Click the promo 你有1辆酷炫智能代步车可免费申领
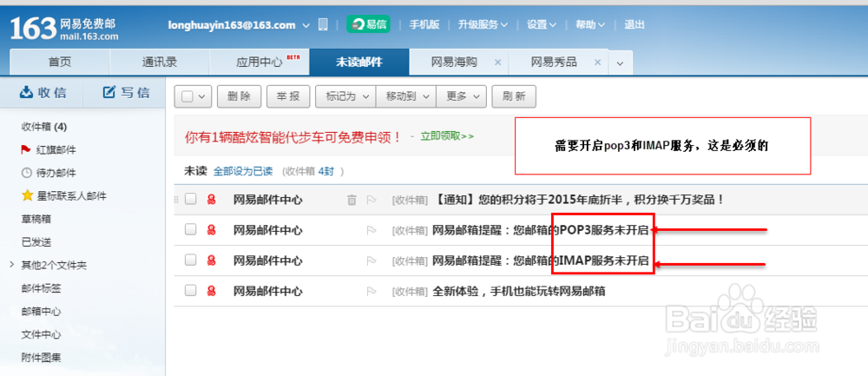This screenshot has height=376, width=868. pos(293,137)
